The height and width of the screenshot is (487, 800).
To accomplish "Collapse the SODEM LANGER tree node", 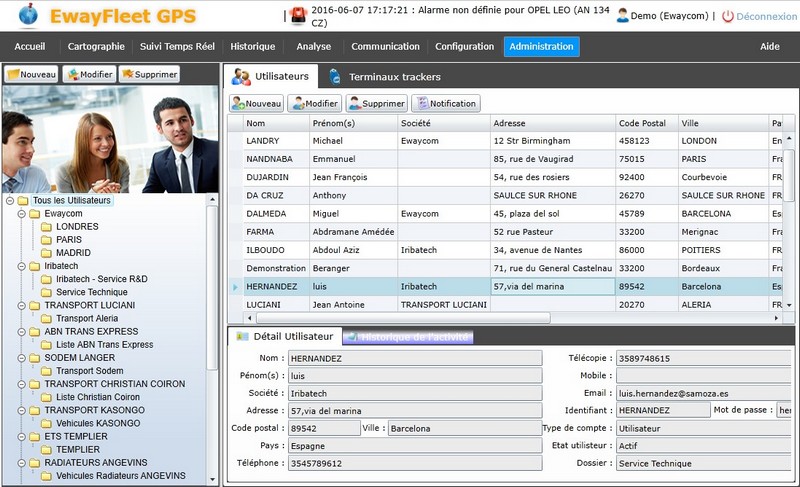I will 21,358.
